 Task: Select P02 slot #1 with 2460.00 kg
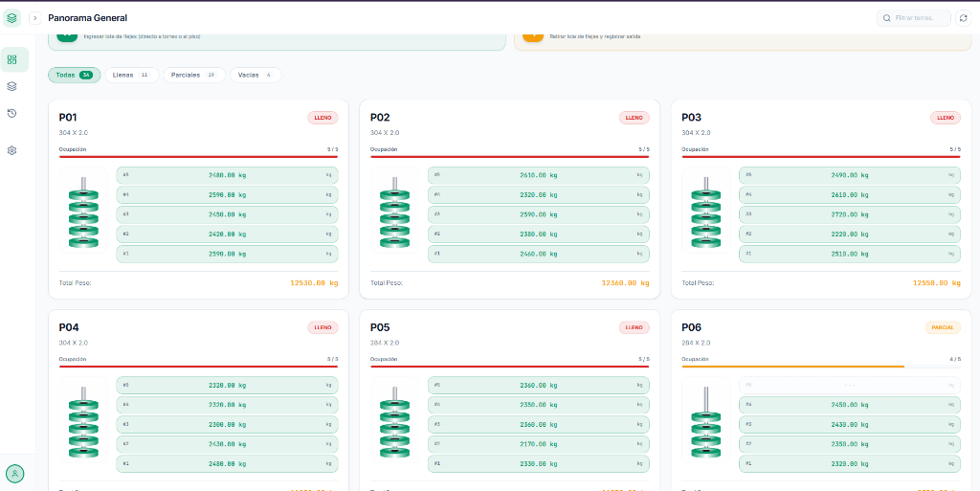coord(539,255)
